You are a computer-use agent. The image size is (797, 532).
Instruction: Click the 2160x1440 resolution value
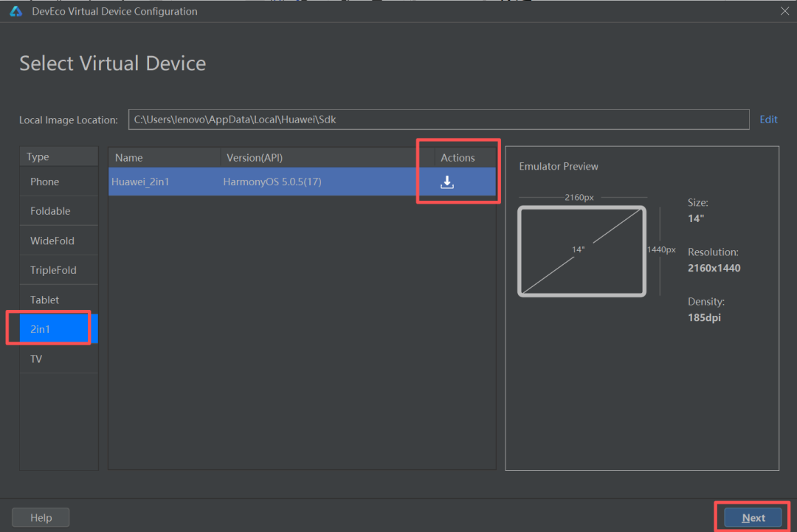714,269
